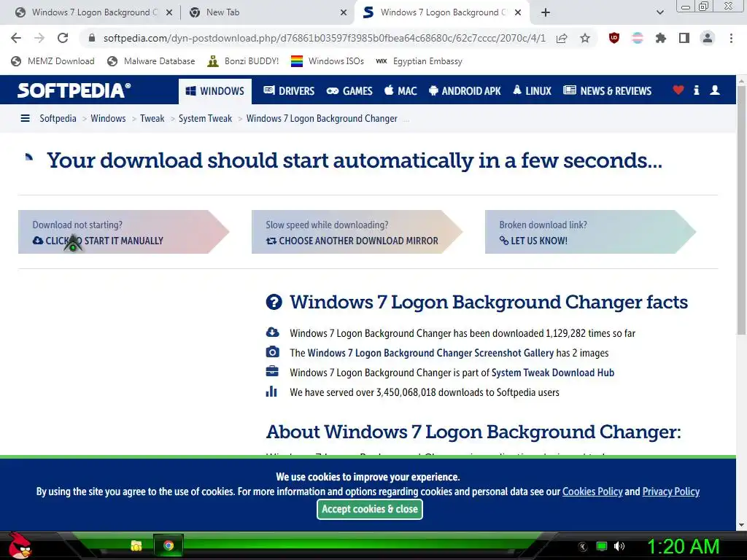Open the Mac category
The height and width of the screenshot is (560, 747).
point(400,90)
